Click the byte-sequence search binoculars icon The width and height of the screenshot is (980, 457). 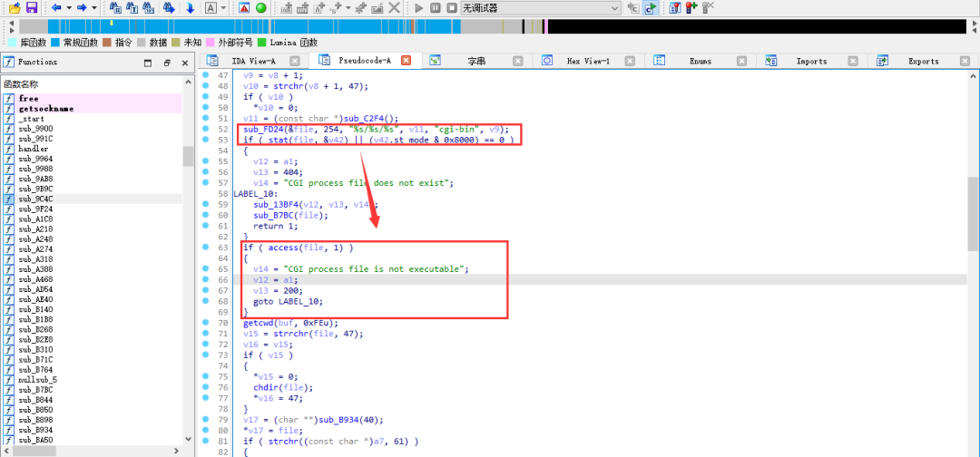(149, 7)
